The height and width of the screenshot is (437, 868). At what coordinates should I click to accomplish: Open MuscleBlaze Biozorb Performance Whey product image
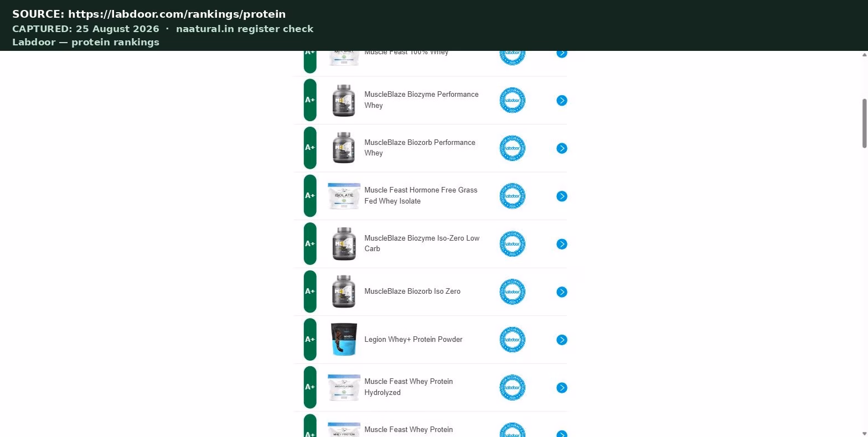[x=344, y=148]
